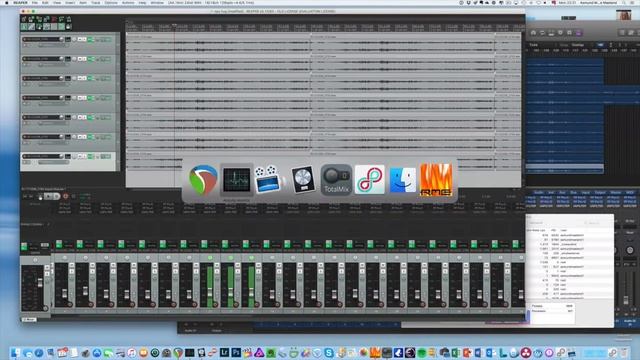Screen dimensions: 640x360
Task: Toggle the repeat button in REAPER's transport
Action: [74, 196]
